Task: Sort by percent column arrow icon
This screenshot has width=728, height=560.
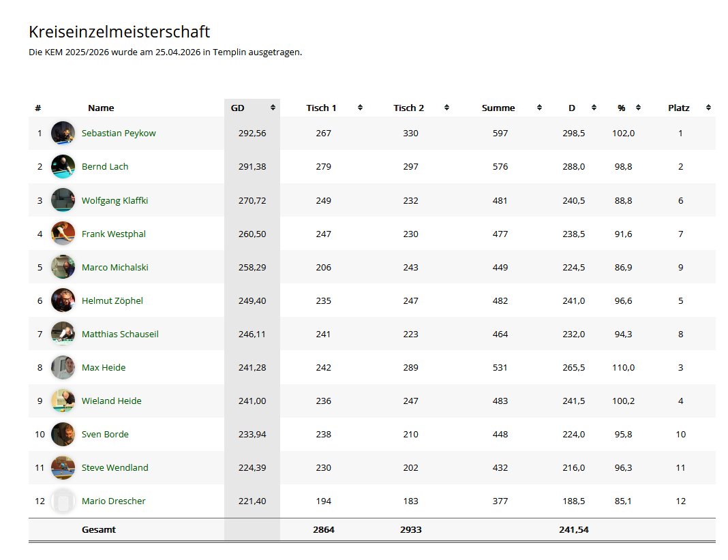Action: 638,108
